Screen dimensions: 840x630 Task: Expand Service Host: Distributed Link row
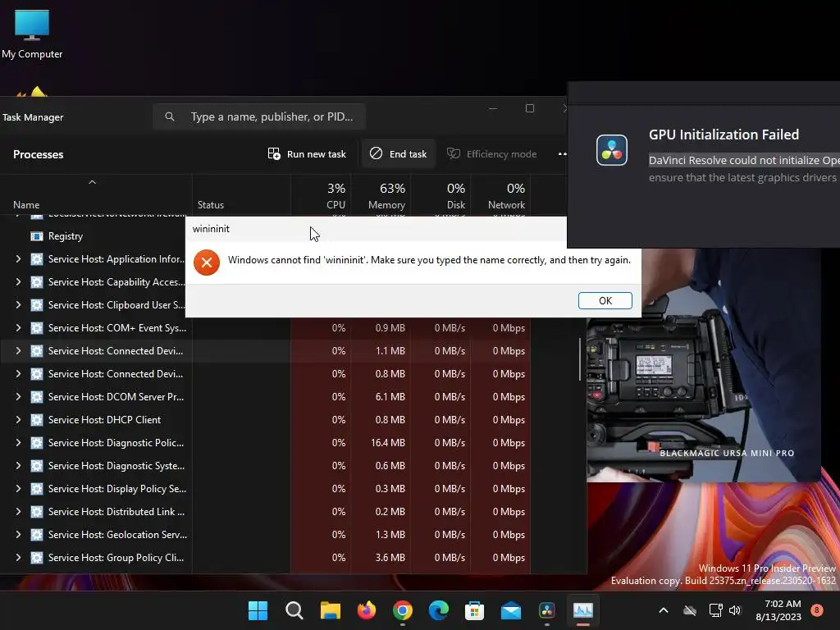(18, 512)
